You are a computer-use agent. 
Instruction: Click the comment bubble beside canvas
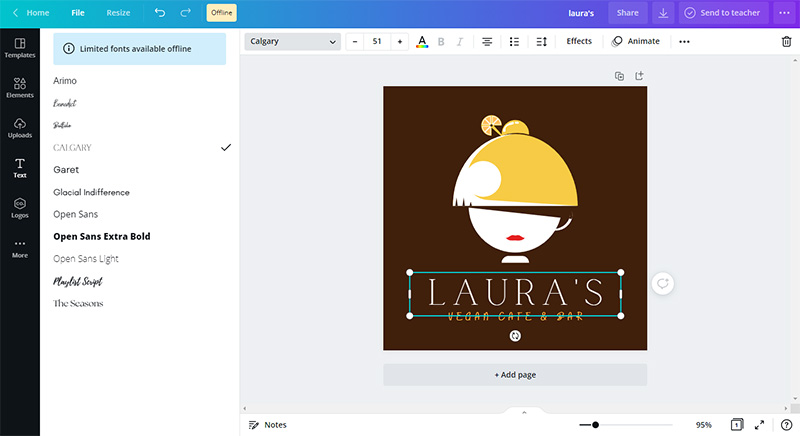(x=663, y=284)
